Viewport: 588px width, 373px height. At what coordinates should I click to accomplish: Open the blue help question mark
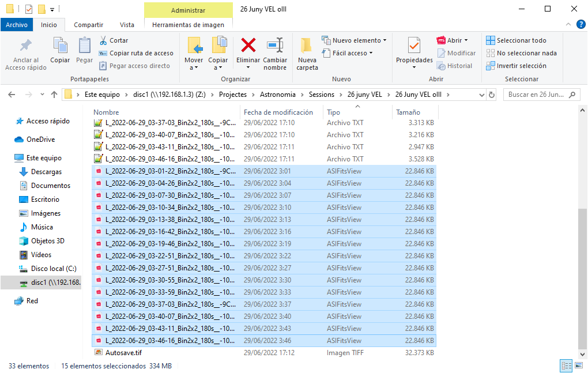pos(581,24)
